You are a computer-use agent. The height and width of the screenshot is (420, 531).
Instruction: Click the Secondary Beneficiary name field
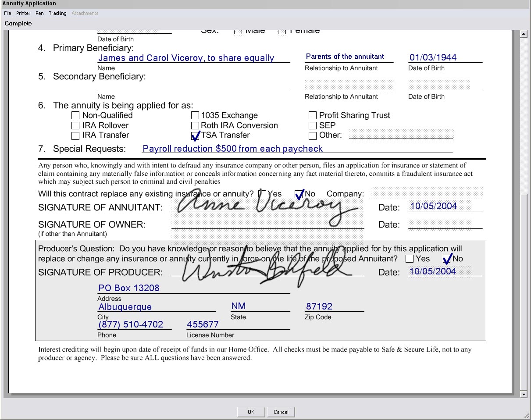193,86
